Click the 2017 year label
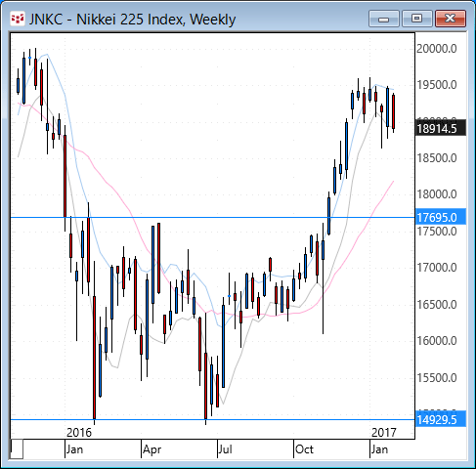Screen dimensions: 476x469 [x=384, y=433]
